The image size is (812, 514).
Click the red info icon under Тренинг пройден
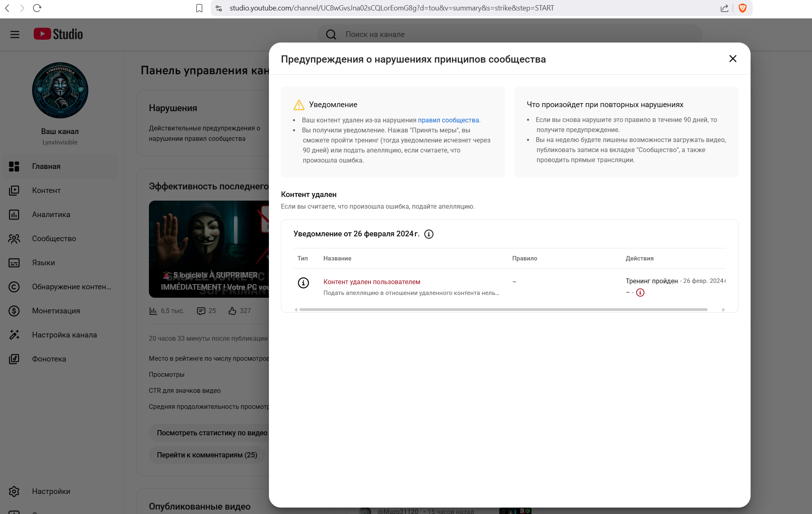coord(640,293)
